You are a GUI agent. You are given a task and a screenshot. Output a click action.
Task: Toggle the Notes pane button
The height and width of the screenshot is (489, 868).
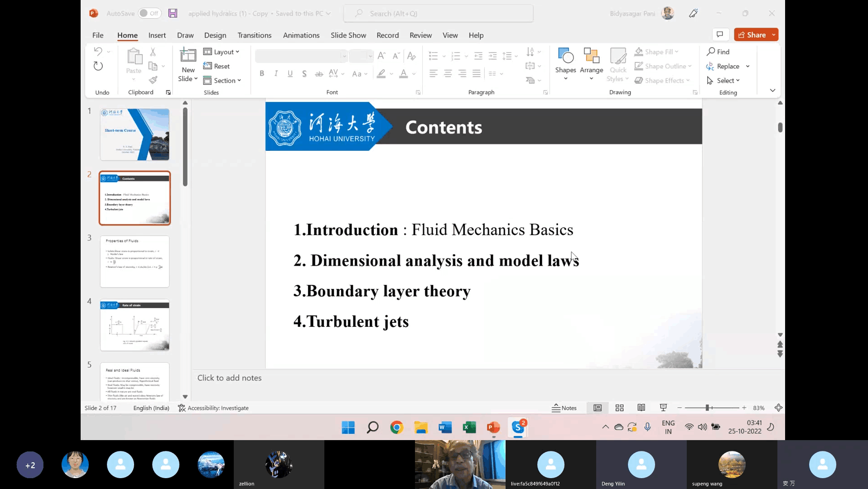coord(564,408)
